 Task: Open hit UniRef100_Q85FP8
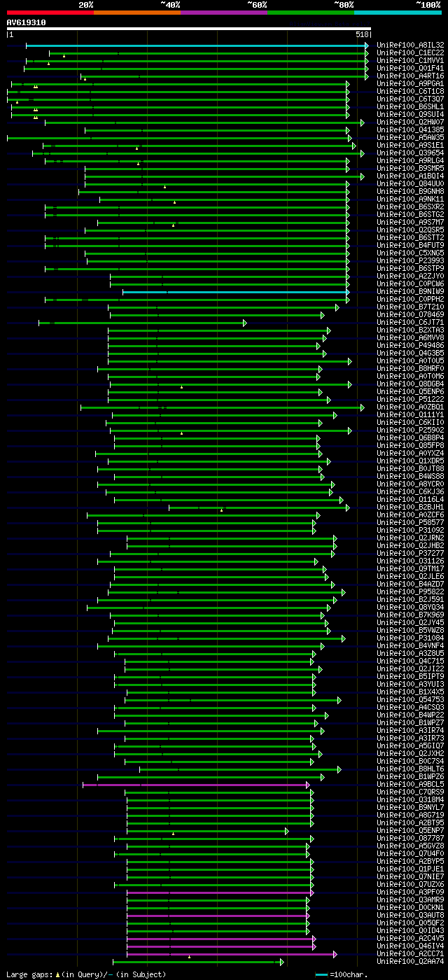410,446
